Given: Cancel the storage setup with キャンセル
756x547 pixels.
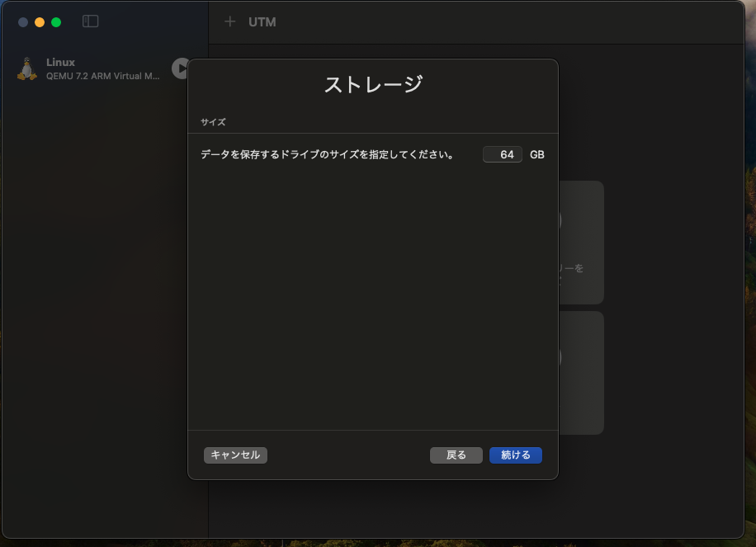Looking at the screenshot, I should click(235, 455).
